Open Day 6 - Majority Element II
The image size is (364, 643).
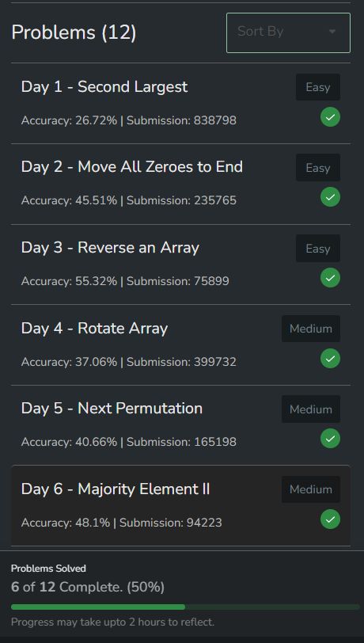(x=116, y=489)
